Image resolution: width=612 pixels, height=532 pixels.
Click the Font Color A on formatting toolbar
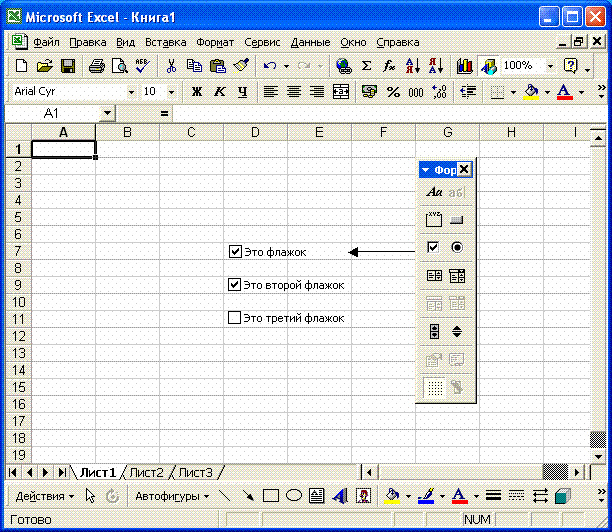[564, 92]
